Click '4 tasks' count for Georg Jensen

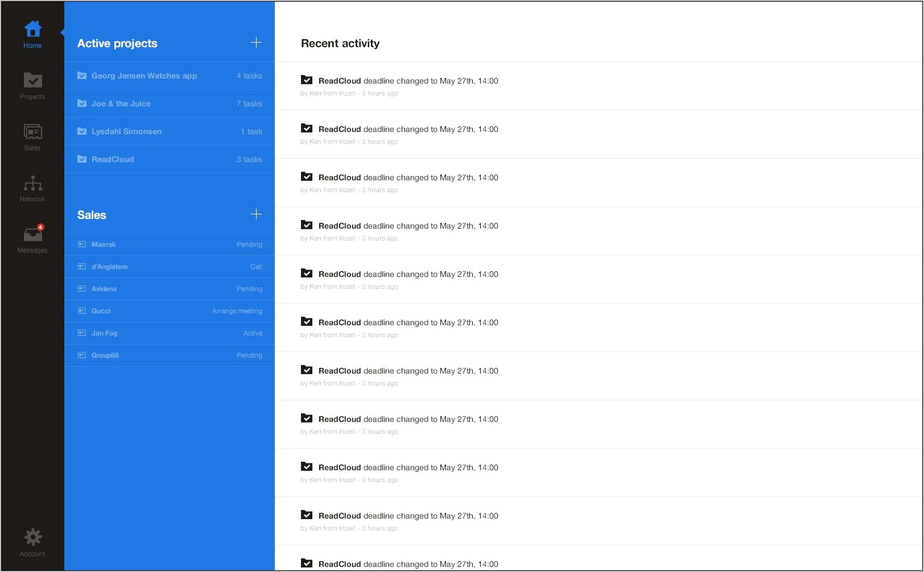click(x=249, y=76)
